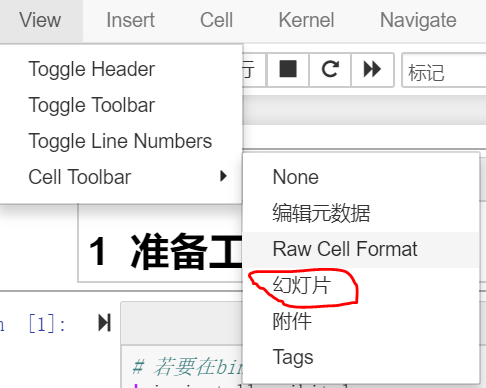The image size is (486, 388).
Task: Select Toggle Line Numbers option
Action: click(x=121, y=141)
